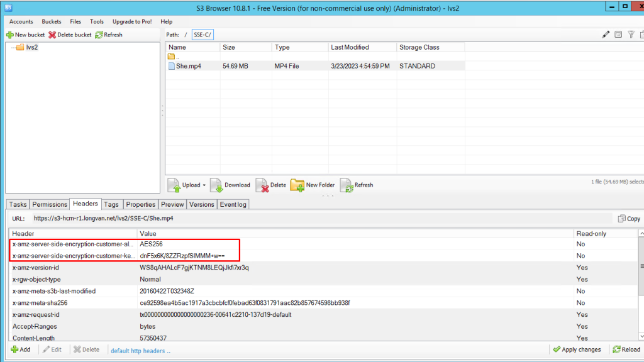Image resolution: width=644 pixels, height=362 pixels.
Task: Select the x-amz-meta-sha256 header row
Action: coord(323,303)
